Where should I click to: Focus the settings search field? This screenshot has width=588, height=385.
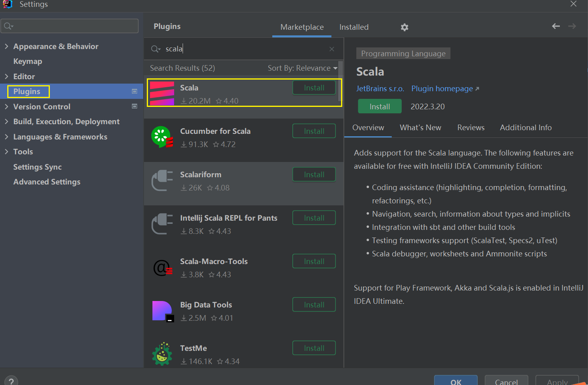70,26
